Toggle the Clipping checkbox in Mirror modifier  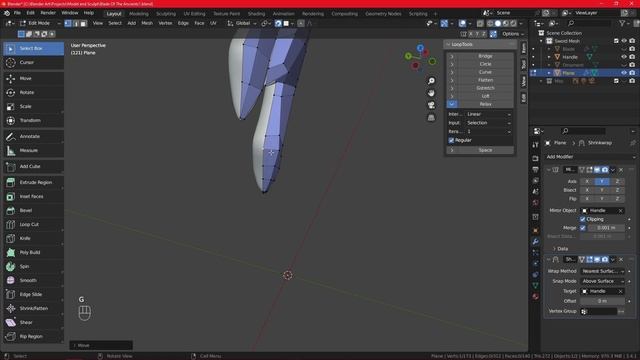pos(582,219)
